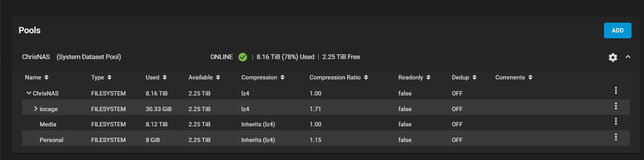Collapse the ChrisNAS pool panel chevron
Viewport: 644px width, 160px height.
628,57
